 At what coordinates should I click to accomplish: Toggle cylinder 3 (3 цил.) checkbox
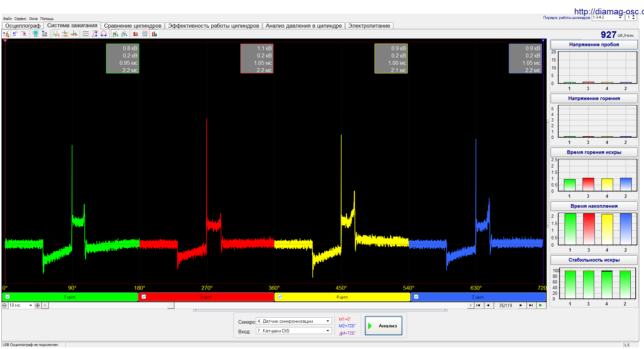(144, 297)
